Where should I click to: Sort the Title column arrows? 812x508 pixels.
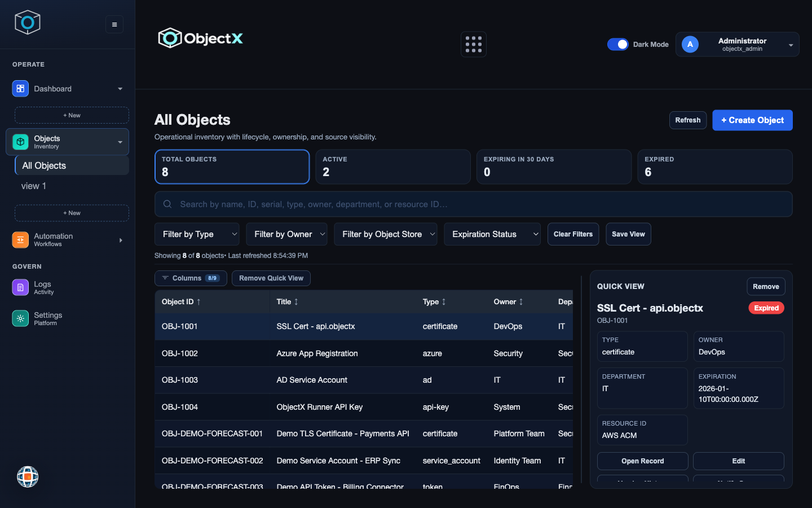296,302
